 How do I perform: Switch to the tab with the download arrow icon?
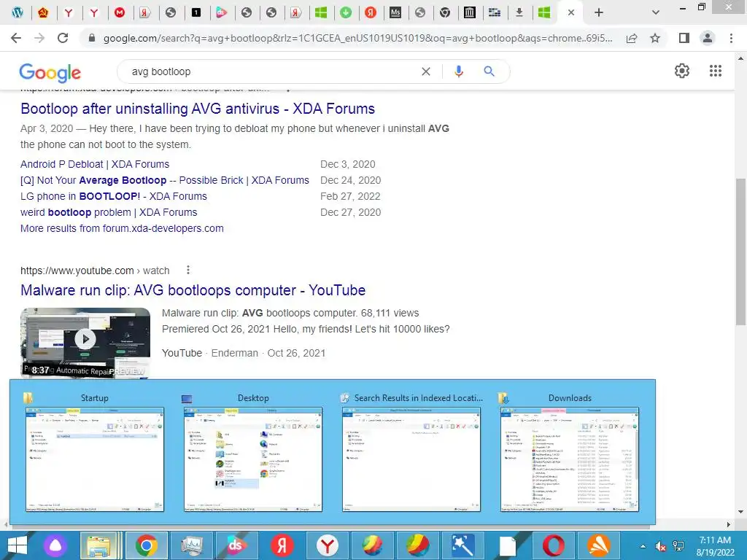[x=519, y=12]
